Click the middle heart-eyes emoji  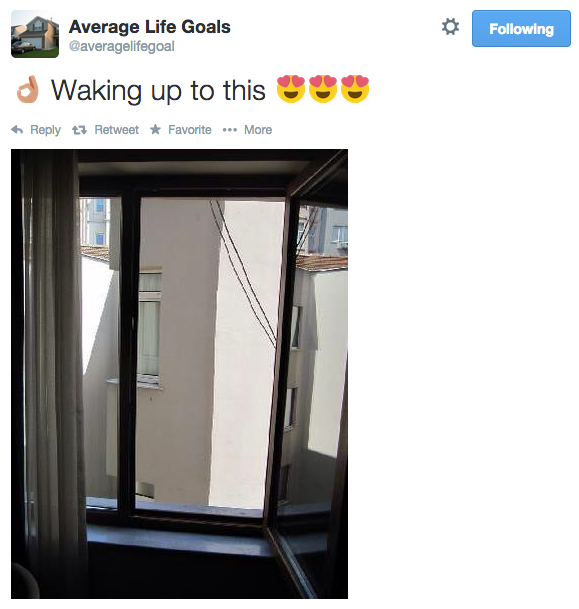[323, 89]
